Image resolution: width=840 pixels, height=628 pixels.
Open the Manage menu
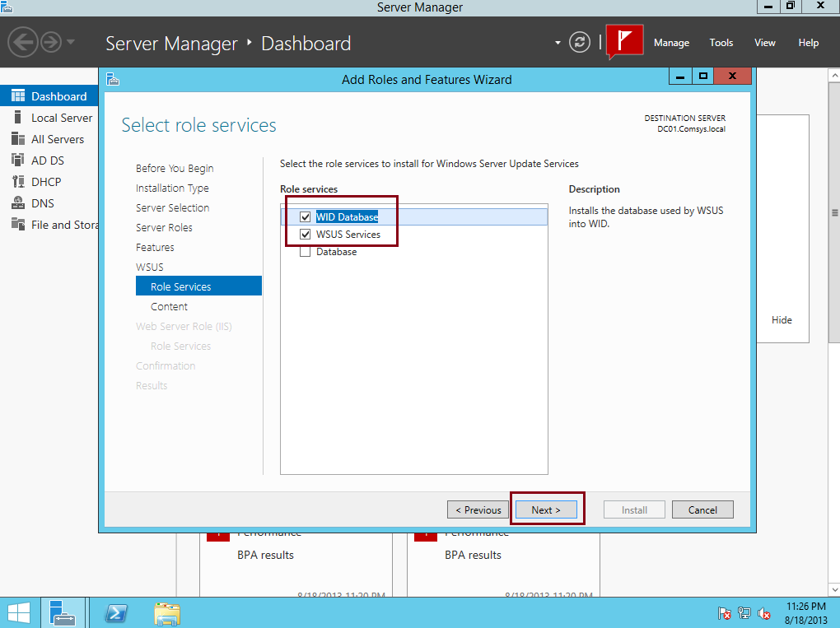pyautogui.click(x=671, y=43)
